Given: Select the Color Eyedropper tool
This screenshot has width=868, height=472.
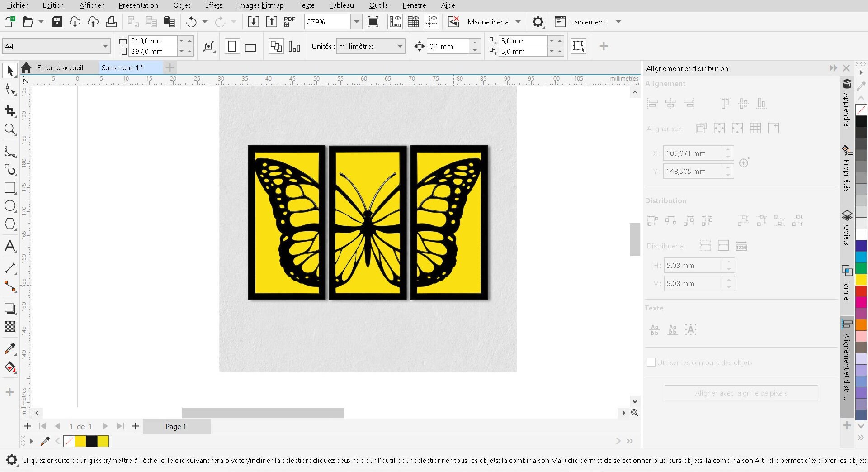Looking at the screenshot, I should tap(10, 348).
